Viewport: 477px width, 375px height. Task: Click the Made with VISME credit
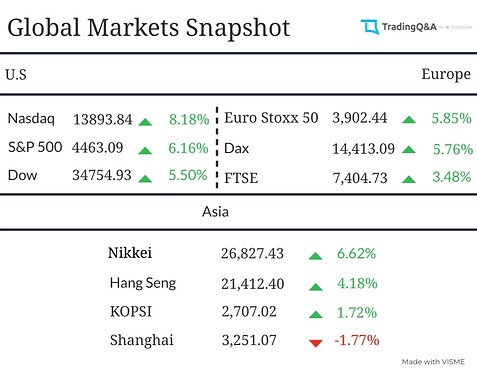[433, 362]
